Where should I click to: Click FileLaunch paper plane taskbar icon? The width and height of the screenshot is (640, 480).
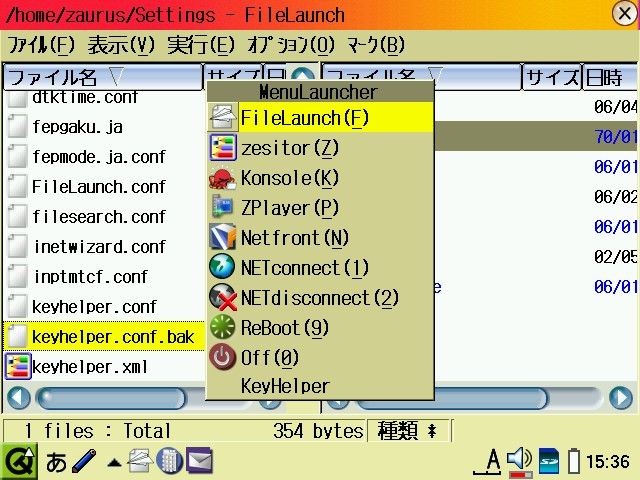[140, 461]
